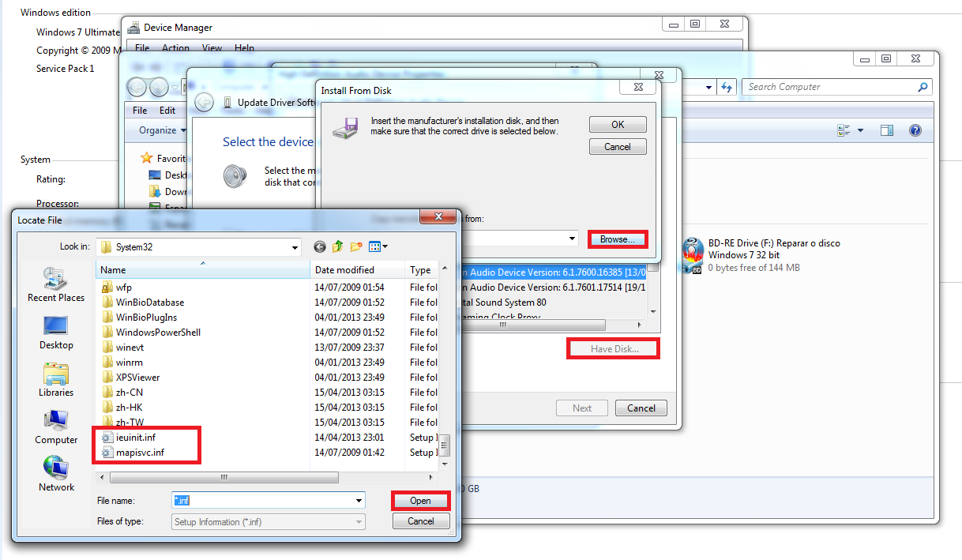Expand the Look in folder dropdown
Screen dimensions: 962x560
coord(294,246)
